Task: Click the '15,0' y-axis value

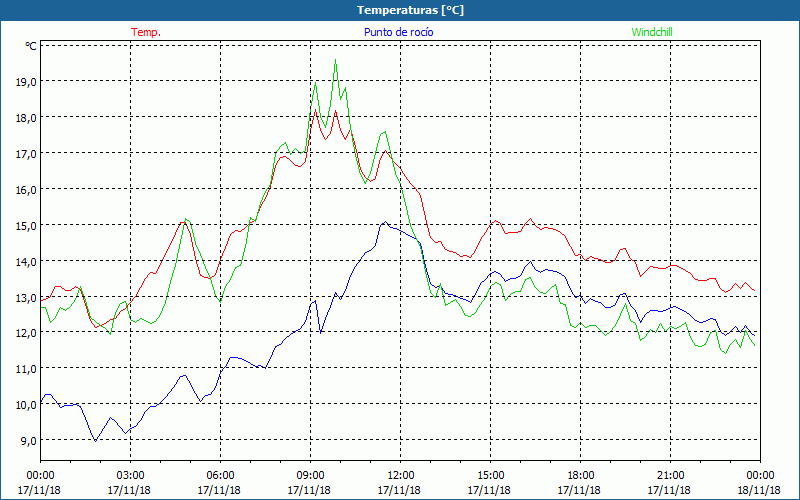Action: [x=26, y=225]
